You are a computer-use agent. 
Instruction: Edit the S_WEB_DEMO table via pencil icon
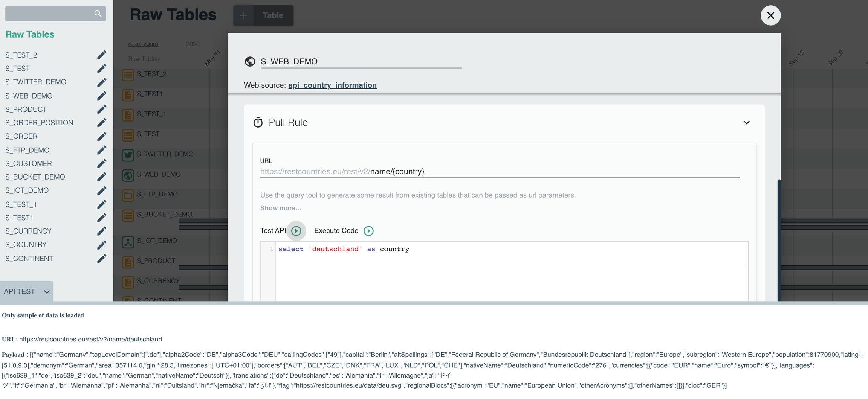tap(101, 96)
